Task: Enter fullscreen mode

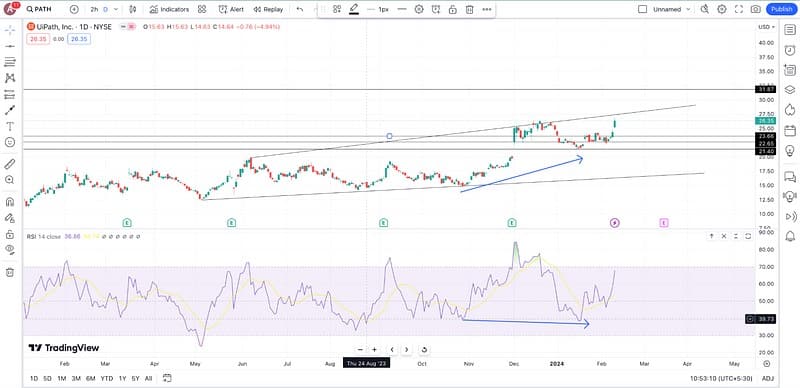Action: click(739, 9)
